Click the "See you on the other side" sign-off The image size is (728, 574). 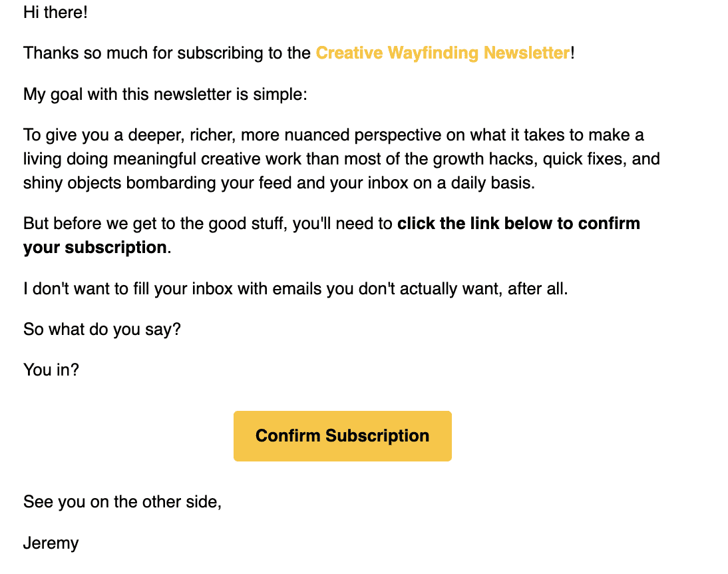coord(122,502)
